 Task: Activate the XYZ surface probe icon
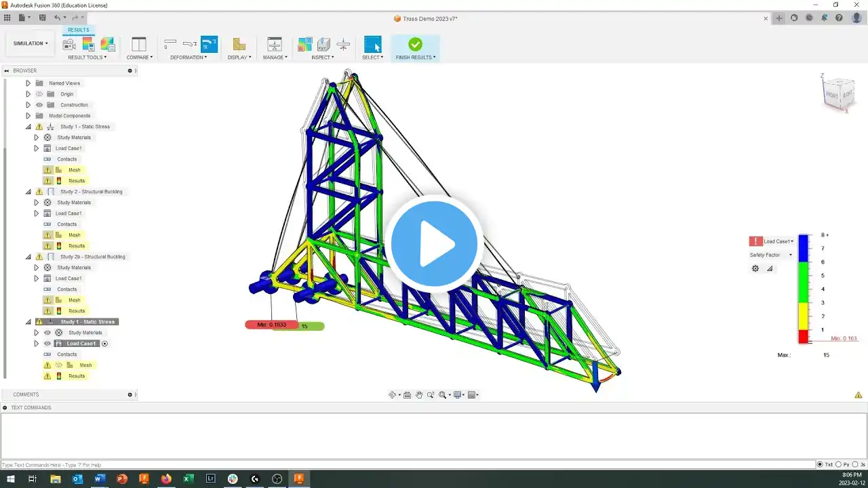click(324, 45)
